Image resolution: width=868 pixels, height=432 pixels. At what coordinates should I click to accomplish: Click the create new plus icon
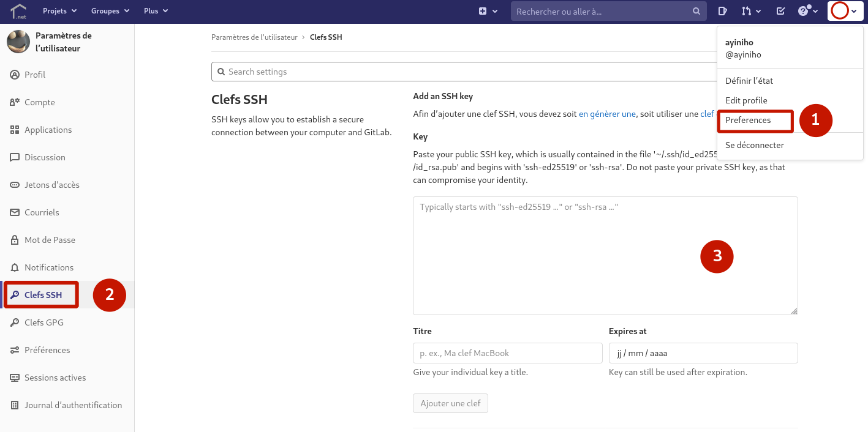coord(488,11)
